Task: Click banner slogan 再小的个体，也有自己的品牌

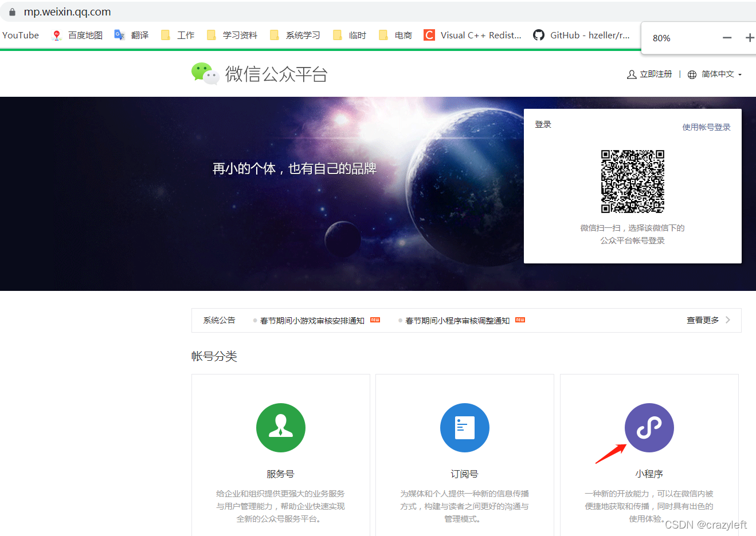Action: pyautogui.click(x=295, y=168)
